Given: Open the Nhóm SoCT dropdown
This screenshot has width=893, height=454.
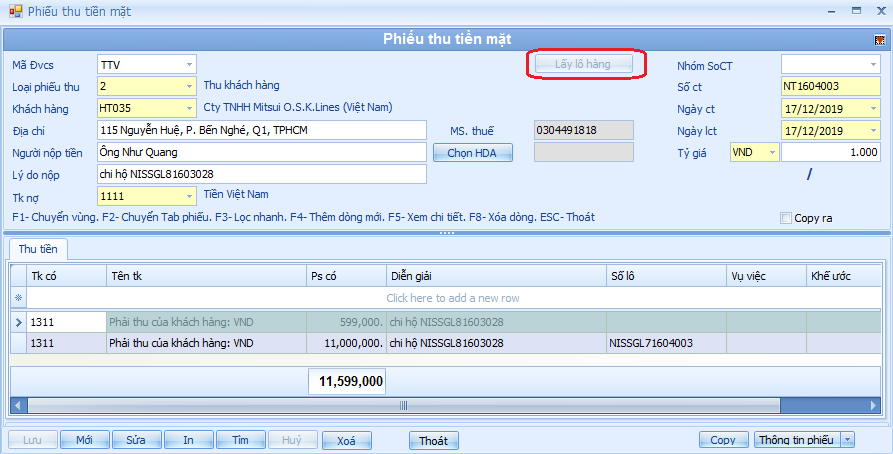Looking at the screenshot, I should point(871,65).
